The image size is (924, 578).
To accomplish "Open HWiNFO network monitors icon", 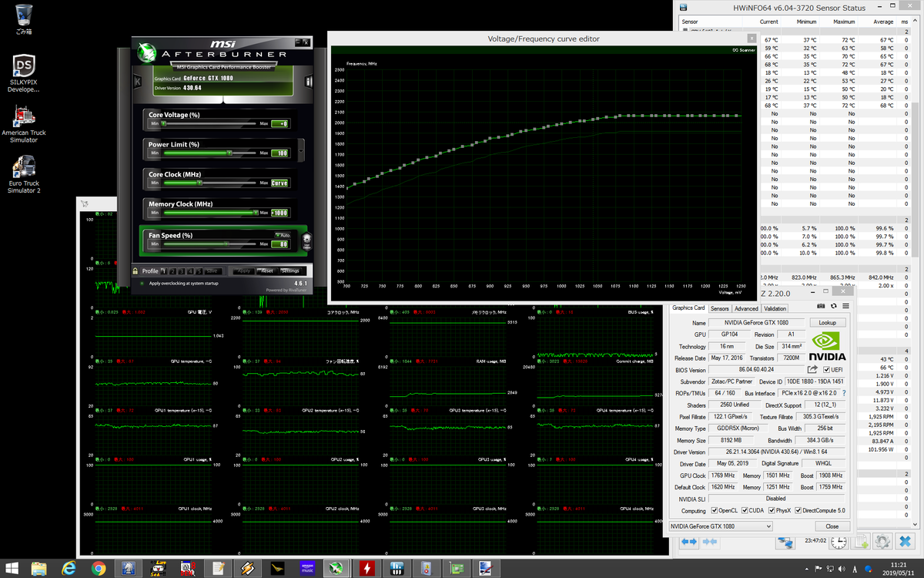I will click(785, 542).
